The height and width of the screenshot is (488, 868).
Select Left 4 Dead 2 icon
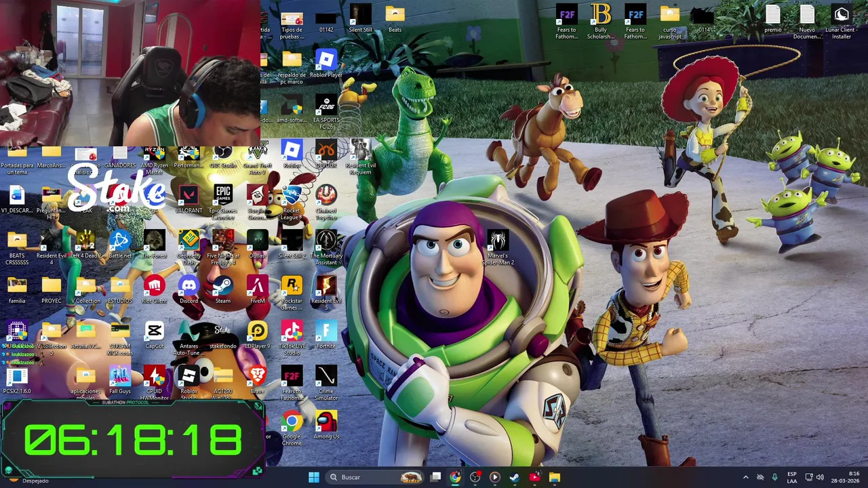[x=85, y=245]
